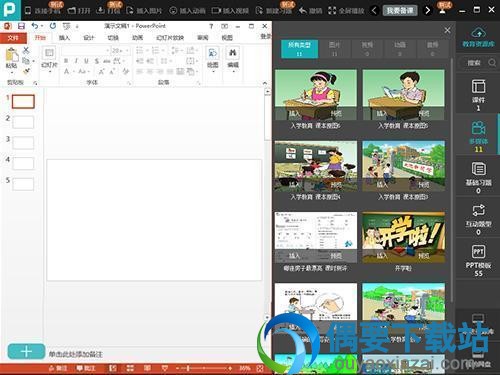Click the search (搜索) field in sidebar
This screenshot has height=375, width=500.
478,62
